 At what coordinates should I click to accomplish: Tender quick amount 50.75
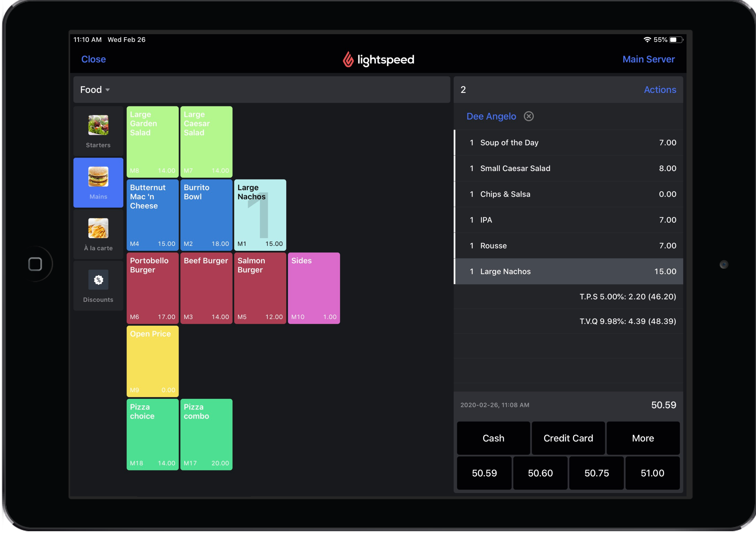[597, 473]
